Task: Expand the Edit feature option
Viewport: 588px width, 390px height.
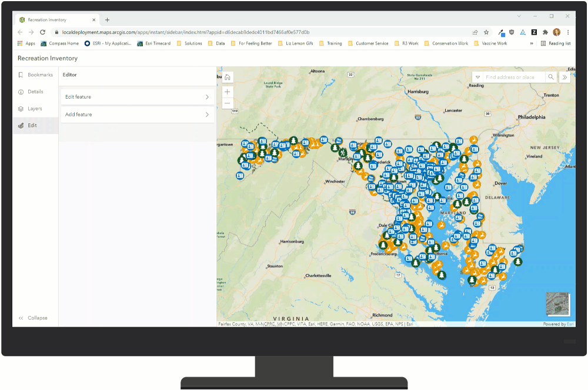Action: [x=137, y=96]
